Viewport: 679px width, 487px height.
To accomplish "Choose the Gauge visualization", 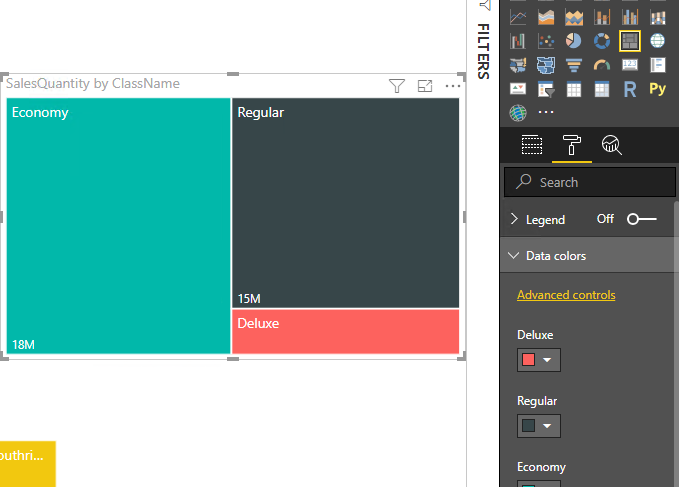I will click(x=602, y=65).
